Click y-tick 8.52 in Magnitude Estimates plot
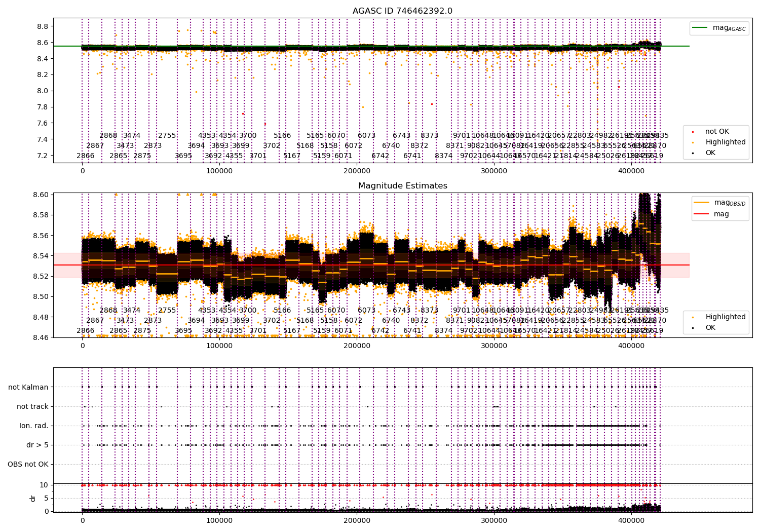This screenshot has height=532, width=760. point(41,276)
